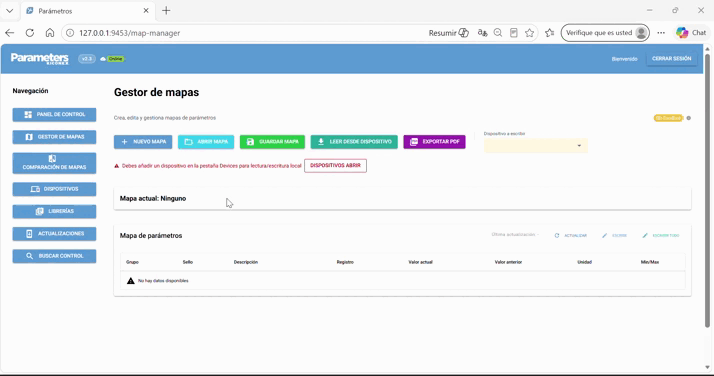
Task: Click the Dispositivos Abrir button
Action: (x=335, y=165)
